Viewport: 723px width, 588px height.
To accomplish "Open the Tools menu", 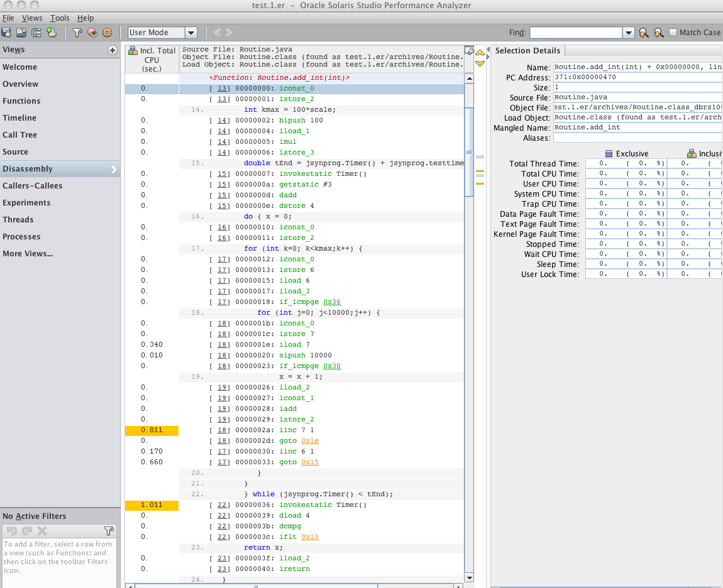I will (60, 18).
